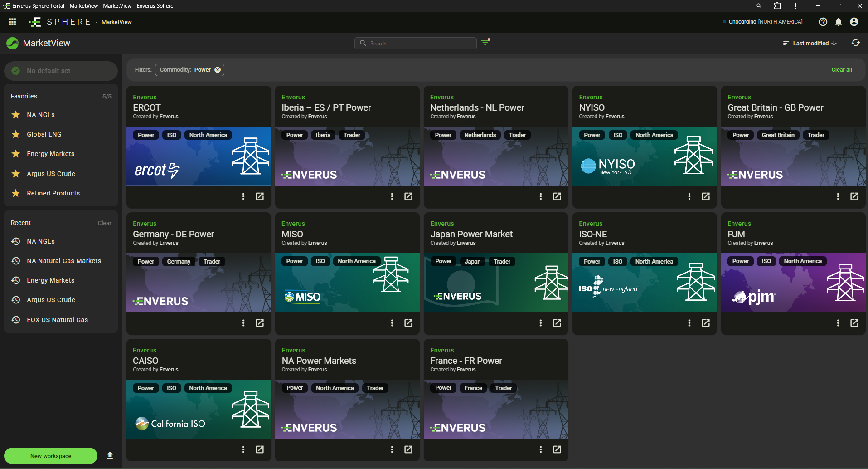The image size is (868, 469).
Task: Open the apps grid launcher
Action: coord(12,22)
